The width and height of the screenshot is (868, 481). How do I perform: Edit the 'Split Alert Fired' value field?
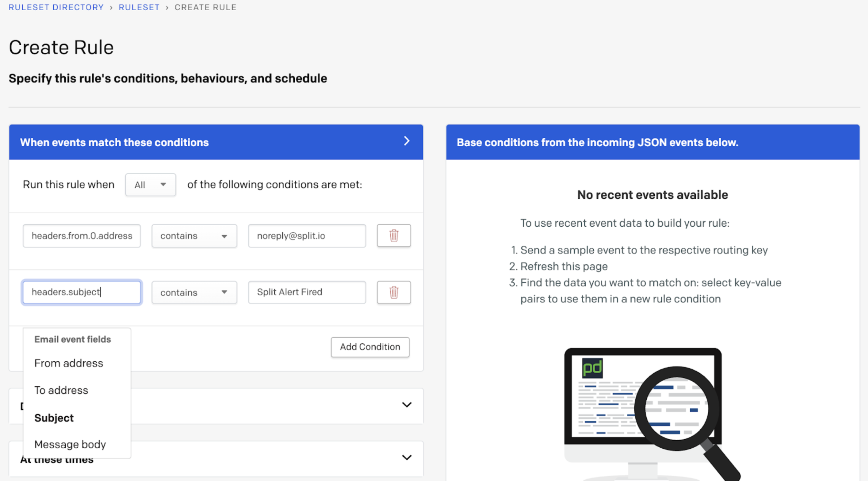[307, 292]
